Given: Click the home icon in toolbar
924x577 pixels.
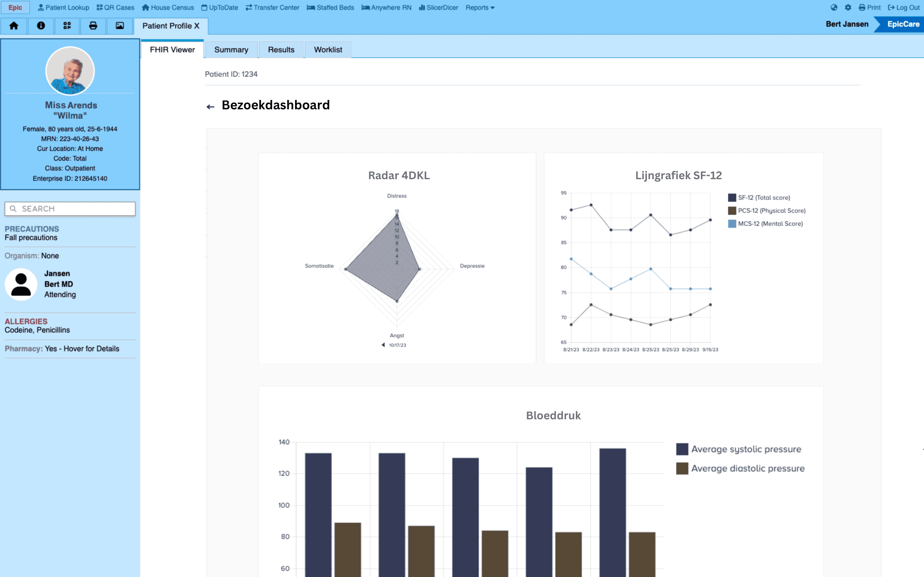Looking at the screenshot, I should click(14, 26).
